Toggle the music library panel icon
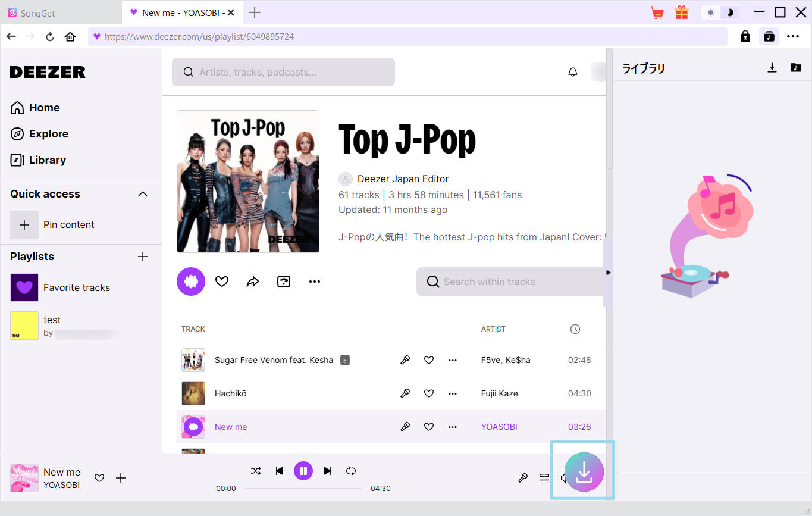Screen dimensions: 812x516 pos(769,36)
